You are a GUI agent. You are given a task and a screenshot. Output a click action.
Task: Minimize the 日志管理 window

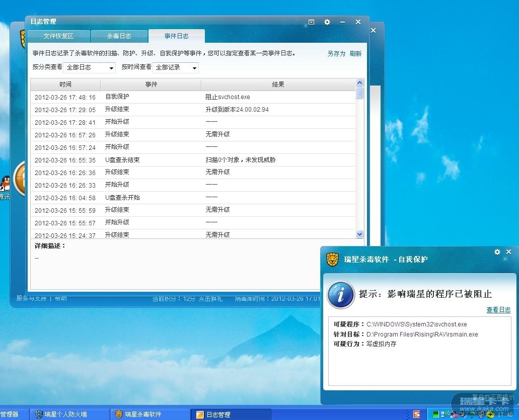pos(342,22)
